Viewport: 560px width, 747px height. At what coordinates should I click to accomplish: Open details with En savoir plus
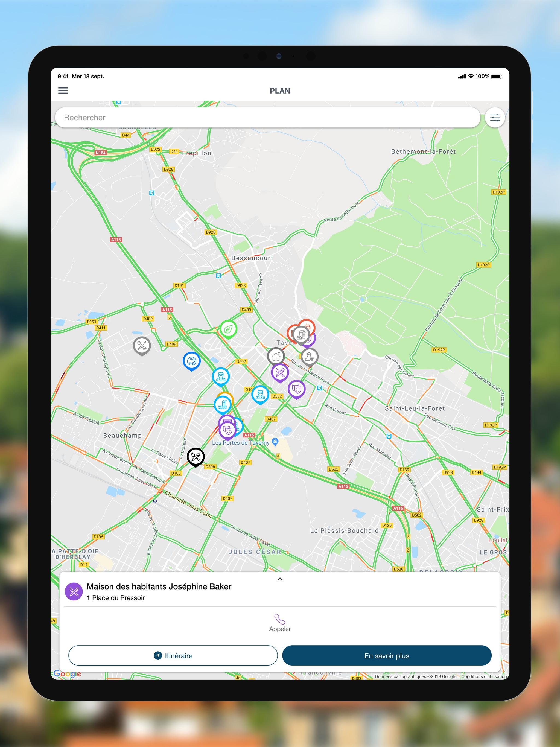tap(387, 655)
